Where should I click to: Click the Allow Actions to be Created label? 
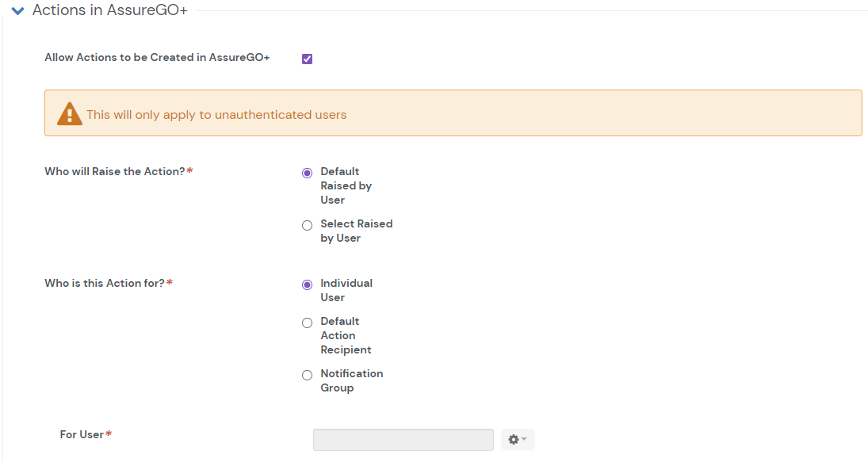(x=157, y=58)
